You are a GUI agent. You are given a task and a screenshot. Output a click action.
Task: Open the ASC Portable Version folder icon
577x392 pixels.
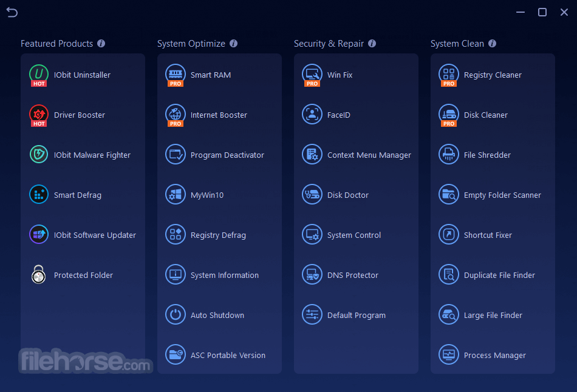click(x=176, y=355)
